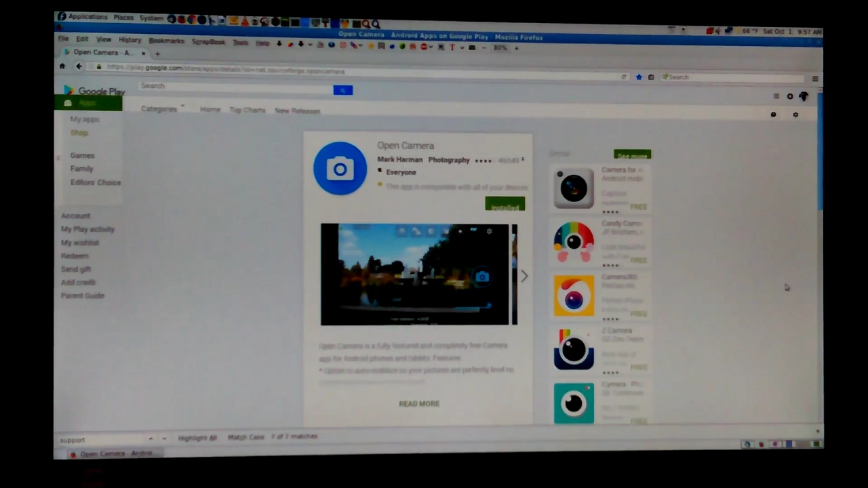Click the Google Play settings gear icon

(x=795, y=115)
